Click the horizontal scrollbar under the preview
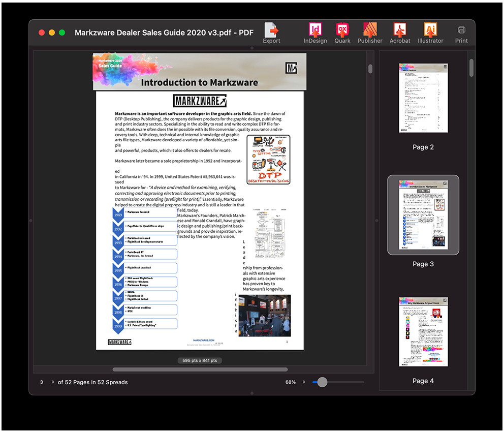Viewport: 504px width, 433px height. (200, 369)
